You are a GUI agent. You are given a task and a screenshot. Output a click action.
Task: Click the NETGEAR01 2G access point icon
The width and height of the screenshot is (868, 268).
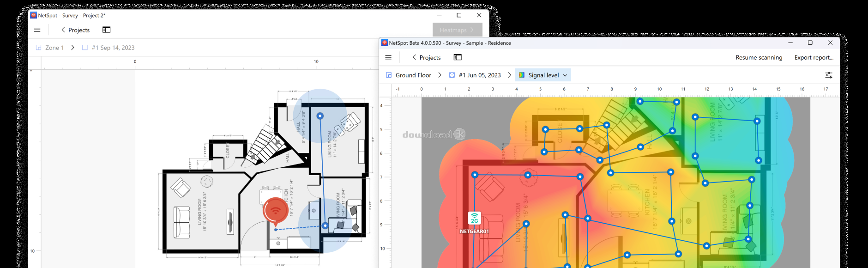475,218
